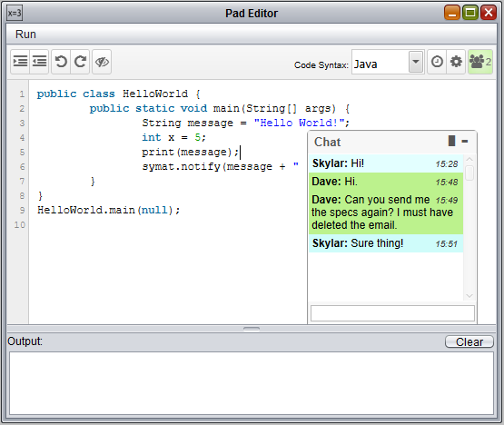This screenshot has height=425, width=504.
Task: Clear the output panel
Action: (469, 341)
